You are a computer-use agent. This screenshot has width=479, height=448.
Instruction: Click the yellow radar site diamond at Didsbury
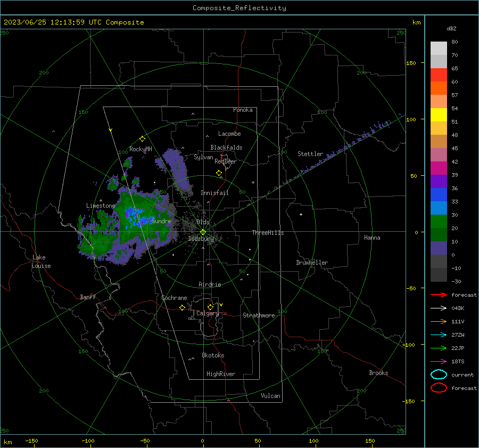point(203,232)
